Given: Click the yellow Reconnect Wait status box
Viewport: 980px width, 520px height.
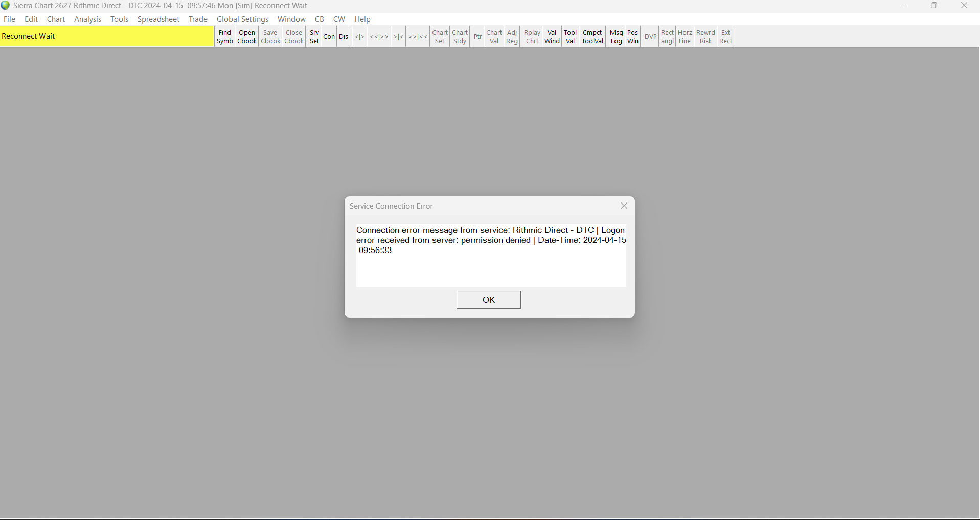Looking at the screenshot, I should click(x=107, y=36).
